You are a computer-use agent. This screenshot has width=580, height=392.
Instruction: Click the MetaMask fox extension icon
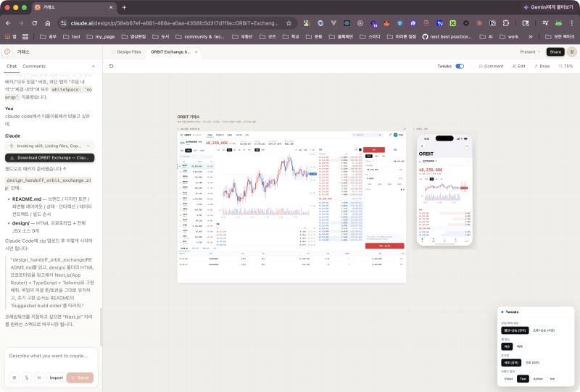[x=386, y=23]
